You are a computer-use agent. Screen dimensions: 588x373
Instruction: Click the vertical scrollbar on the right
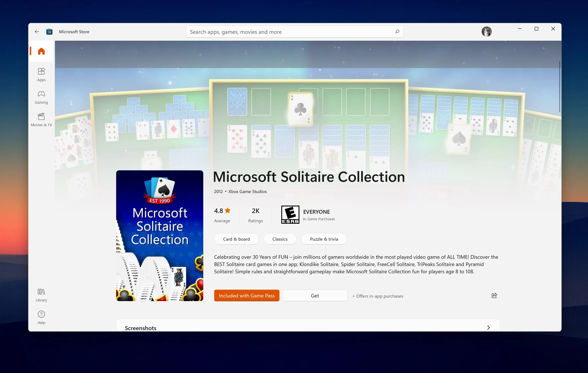pos(560,87)
